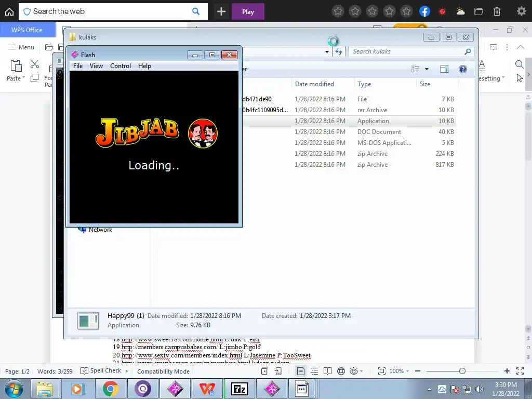Click the reading mode book icon in status bar
The height and width of the screenshot is (399, 532).
327,371
